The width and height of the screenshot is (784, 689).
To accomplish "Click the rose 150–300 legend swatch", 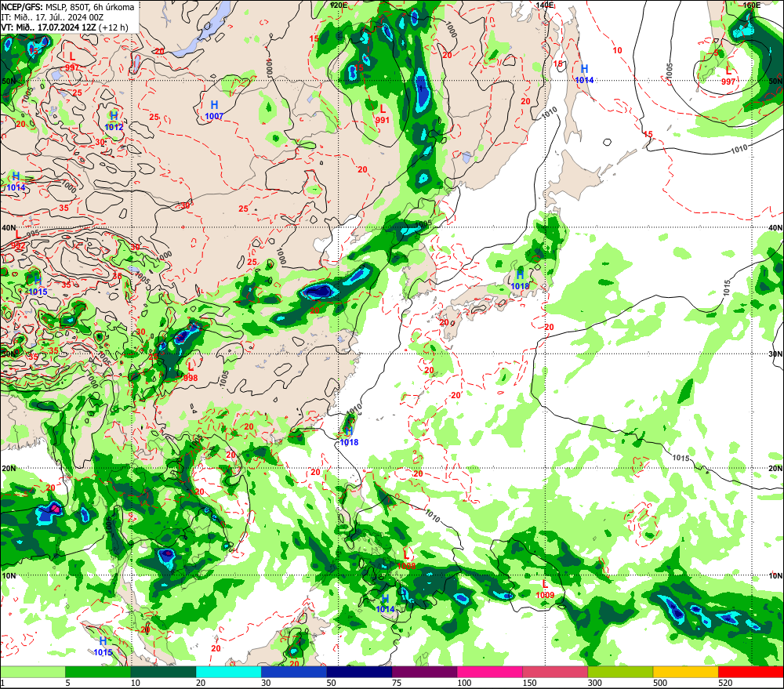I will pyautogui.click(x=555, y=672).
